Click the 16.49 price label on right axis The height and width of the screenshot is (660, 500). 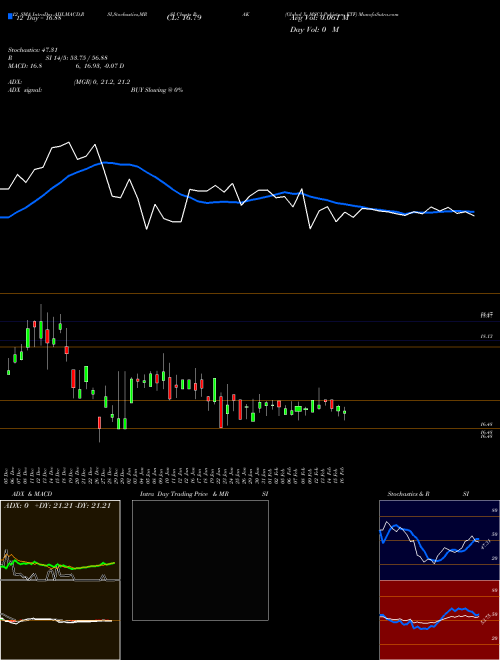tap(487, 425)
